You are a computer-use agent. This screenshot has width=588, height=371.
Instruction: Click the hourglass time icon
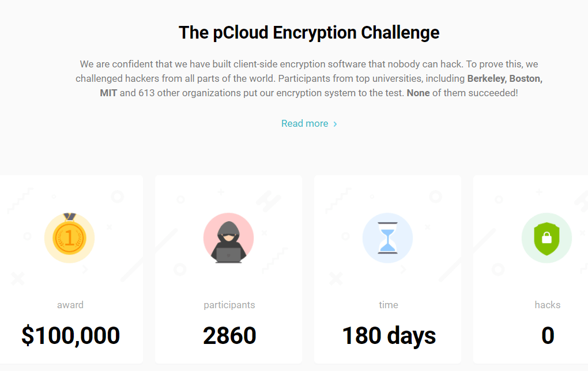(x=387, y=238)
